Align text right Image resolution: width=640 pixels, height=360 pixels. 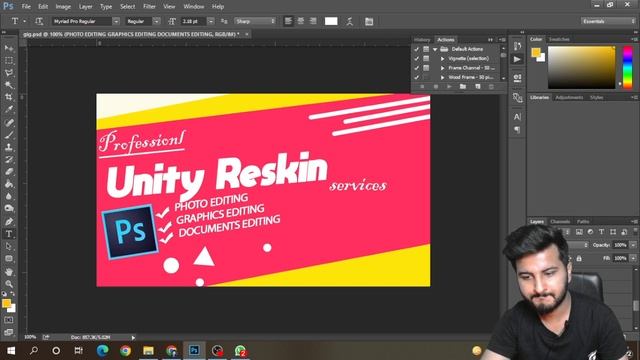(313, 21)
